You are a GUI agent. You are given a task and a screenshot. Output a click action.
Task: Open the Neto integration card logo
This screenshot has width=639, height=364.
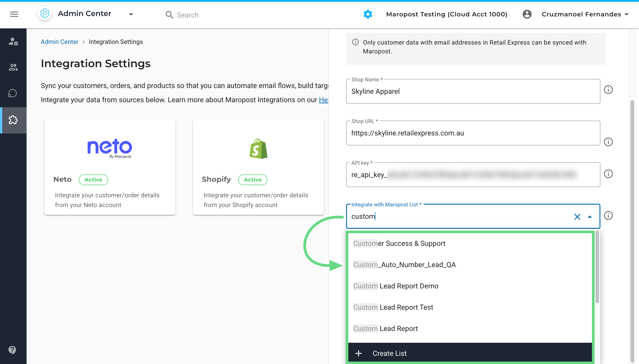click(110, 149)
